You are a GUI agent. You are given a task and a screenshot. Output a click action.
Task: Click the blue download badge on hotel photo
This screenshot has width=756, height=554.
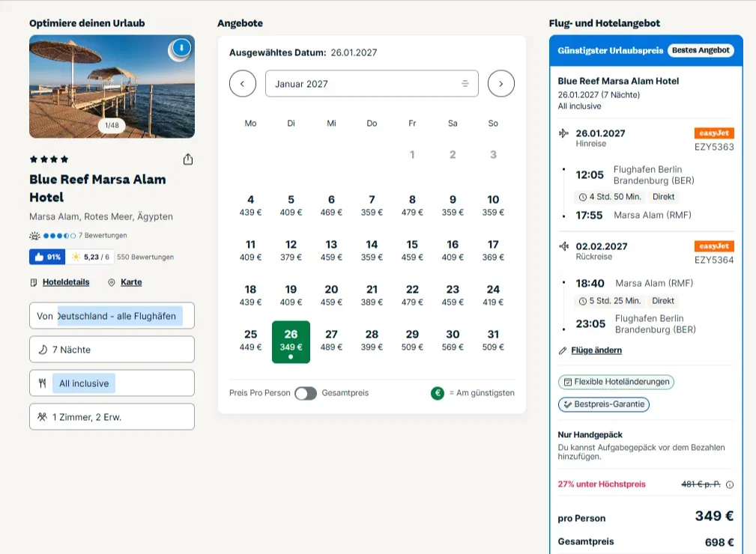[181, 48]
